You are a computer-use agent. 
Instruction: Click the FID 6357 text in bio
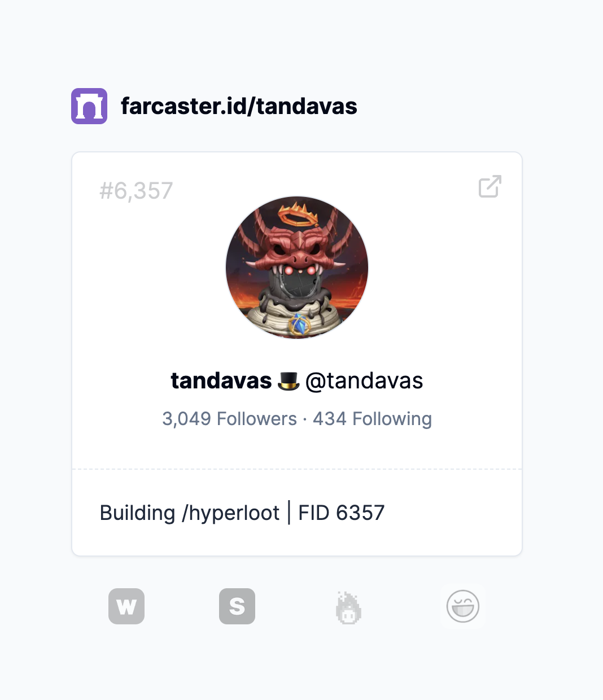341,513
